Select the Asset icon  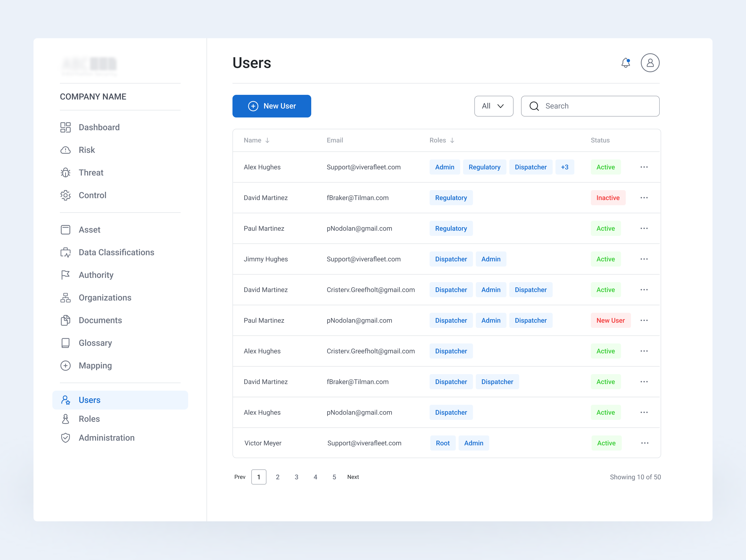pyautogui.click(x=65, y=229)
